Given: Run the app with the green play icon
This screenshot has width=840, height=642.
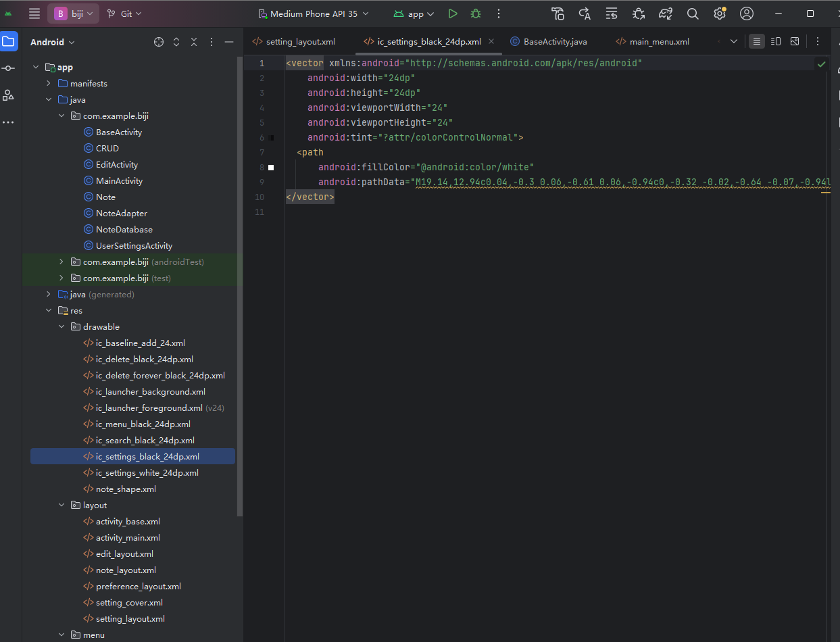Looking at the screenshot, I should click(453, 14).
